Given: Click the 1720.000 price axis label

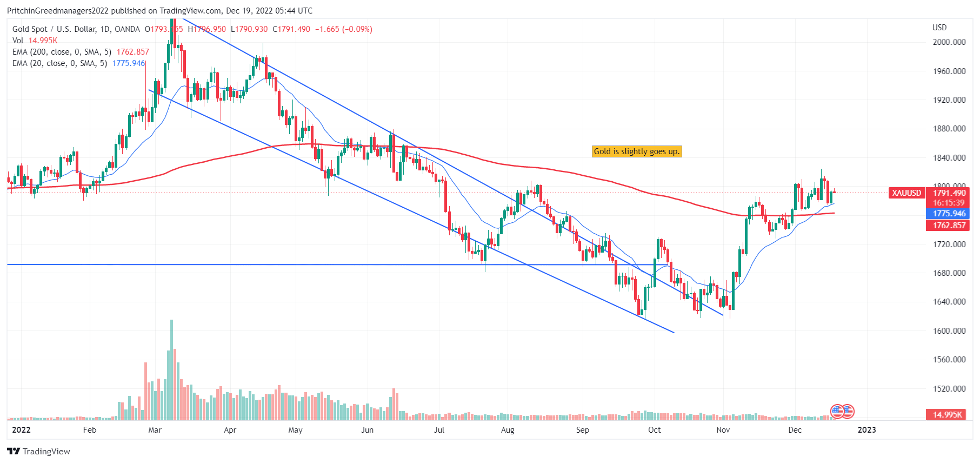Looking at the screenshot, I should click(949, 244).
